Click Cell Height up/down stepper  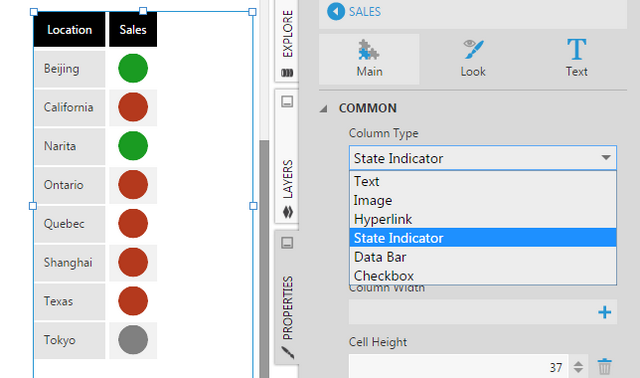pos(578,367)
